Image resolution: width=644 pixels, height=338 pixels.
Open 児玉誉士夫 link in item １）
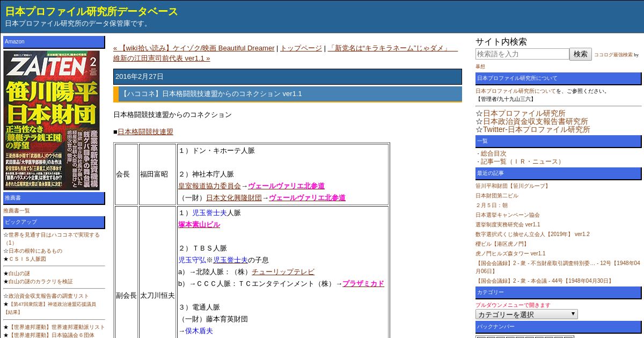click(x=209, y=213)
